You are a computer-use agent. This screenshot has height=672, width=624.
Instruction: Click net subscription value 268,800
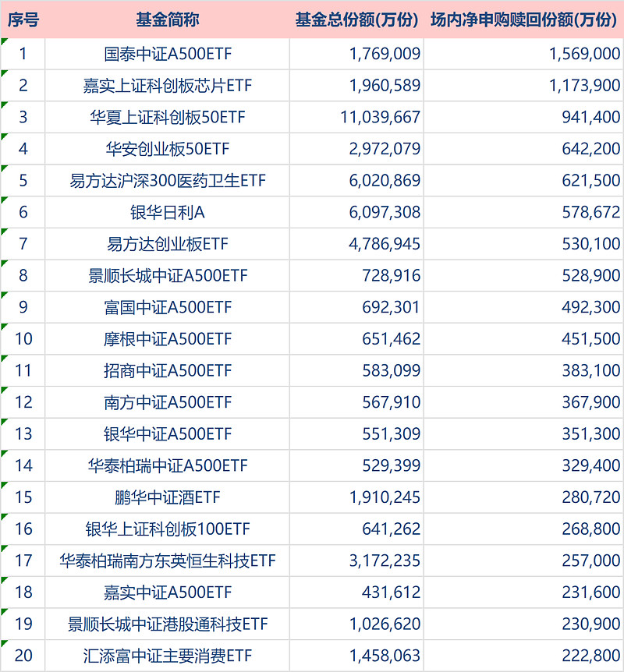(591, 529)
